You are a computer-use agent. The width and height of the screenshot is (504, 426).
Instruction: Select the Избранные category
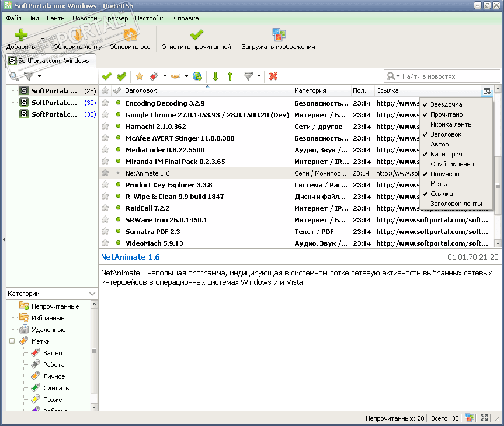coord(48,318)
